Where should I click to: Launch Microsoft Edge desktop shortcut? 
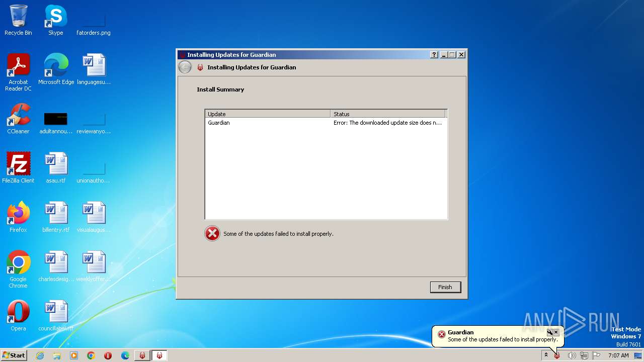[x=56, y=69]
